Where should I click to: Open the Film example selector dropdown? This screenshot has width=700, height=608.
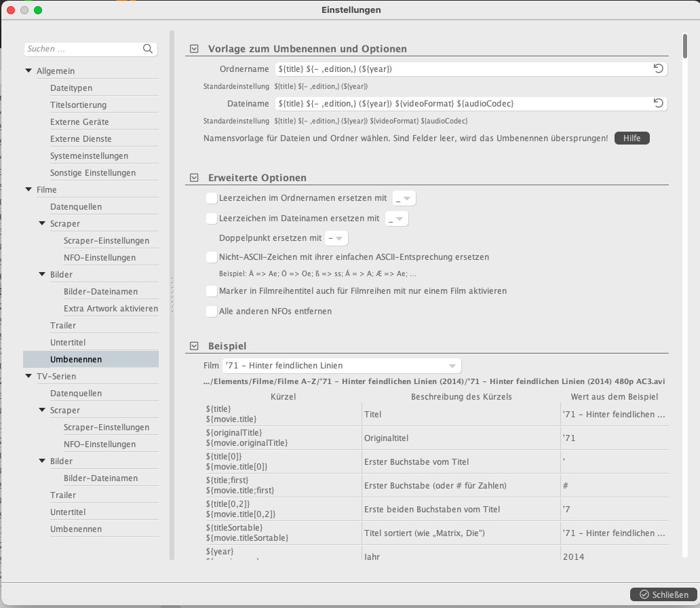coord(342,366)
